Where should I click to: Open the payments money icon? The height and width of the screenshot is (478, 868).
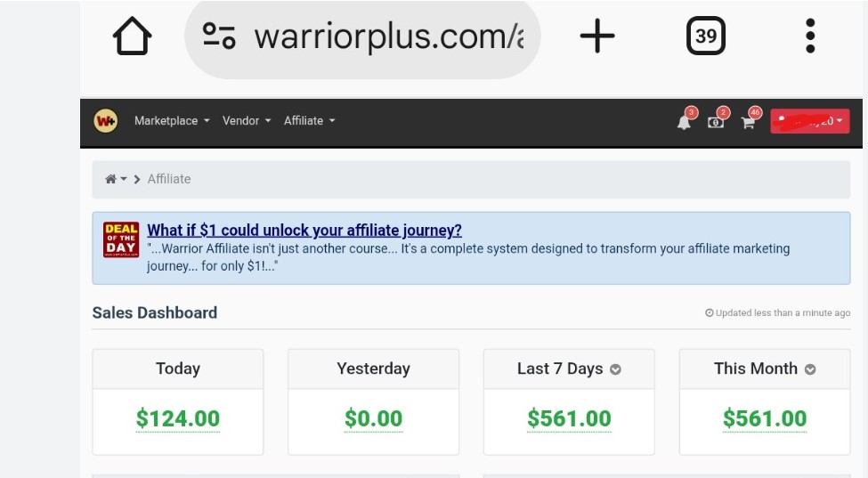(716, 122)
